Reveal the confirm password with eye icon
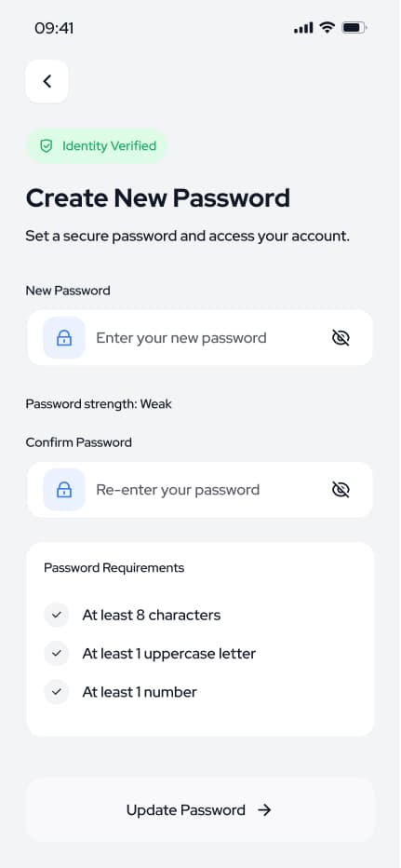Viewport: 401px width, 868px height. [341, 489]
